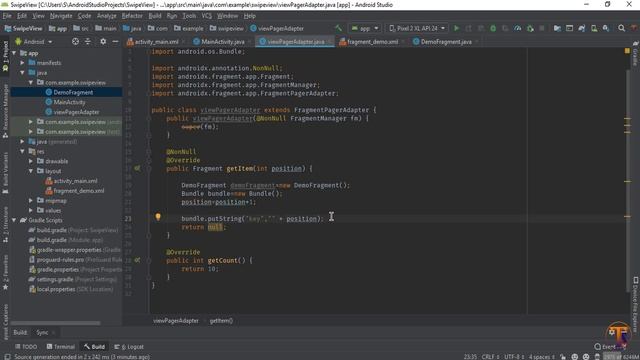Image resolution: width=640 pixels, height=360 pixels.
Task: Collapse the res folder
Action: click(22, 151)
